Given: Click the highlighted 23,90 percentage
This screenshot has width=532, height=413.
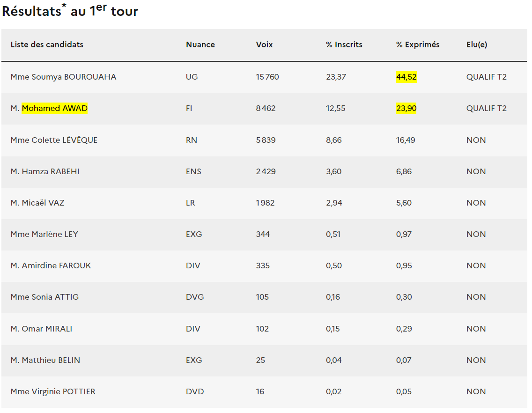Looking at the screenshot, I should (x=406, y=109).
